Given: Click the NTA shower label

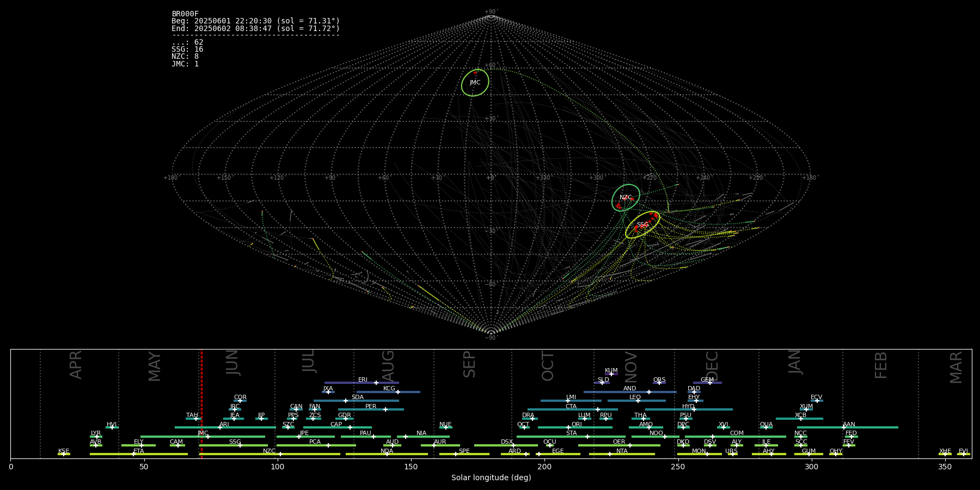Looking at the screenshot, I should tap(622, 451).
